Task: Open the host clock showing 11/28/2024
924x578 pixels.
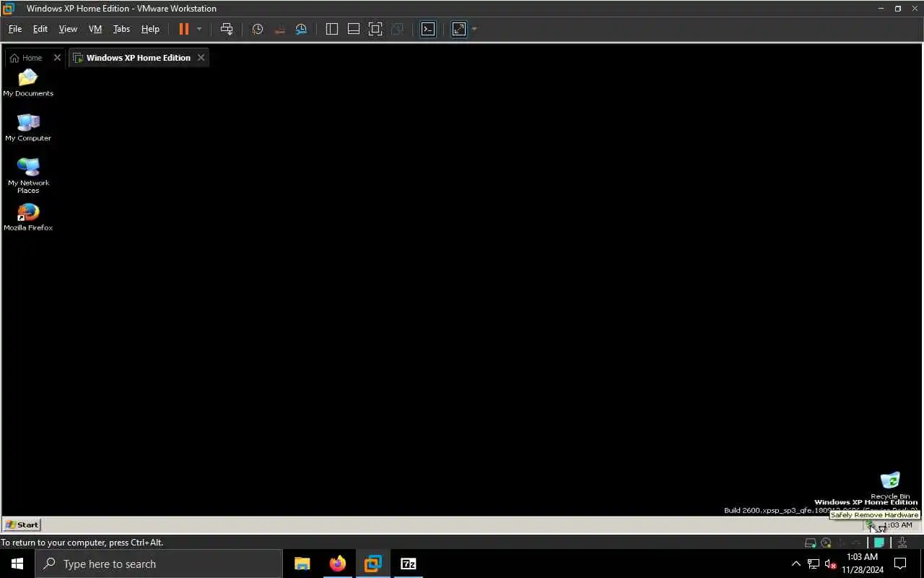Action: pyautogui.click(x=862, y=564)
